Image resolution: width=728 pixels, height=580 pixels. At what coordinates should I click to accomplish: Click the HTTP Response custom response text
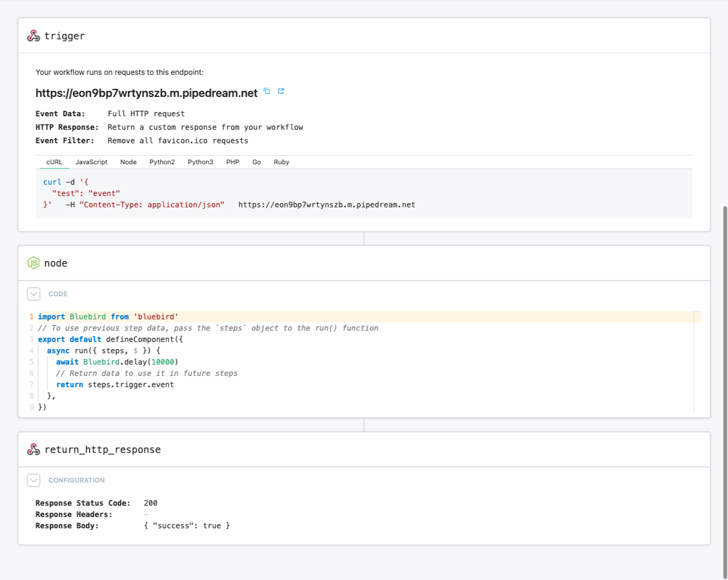(x=205, y=127)
